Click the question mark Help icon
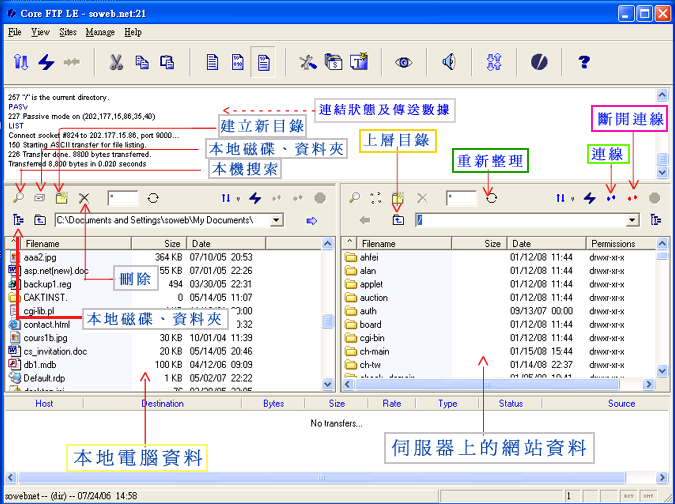The height and width of the screenshot is (504, 675). click(x=584, y=62)
